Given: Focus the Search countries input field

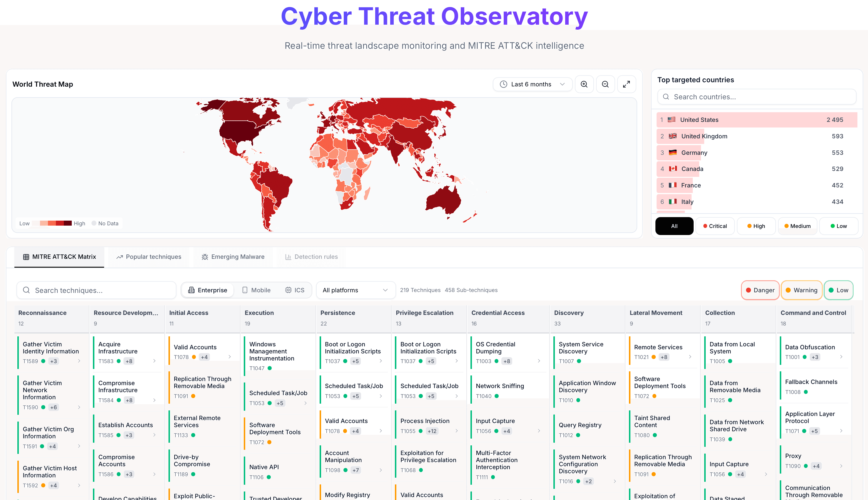Looking at the screenshot, I should 757,97.
